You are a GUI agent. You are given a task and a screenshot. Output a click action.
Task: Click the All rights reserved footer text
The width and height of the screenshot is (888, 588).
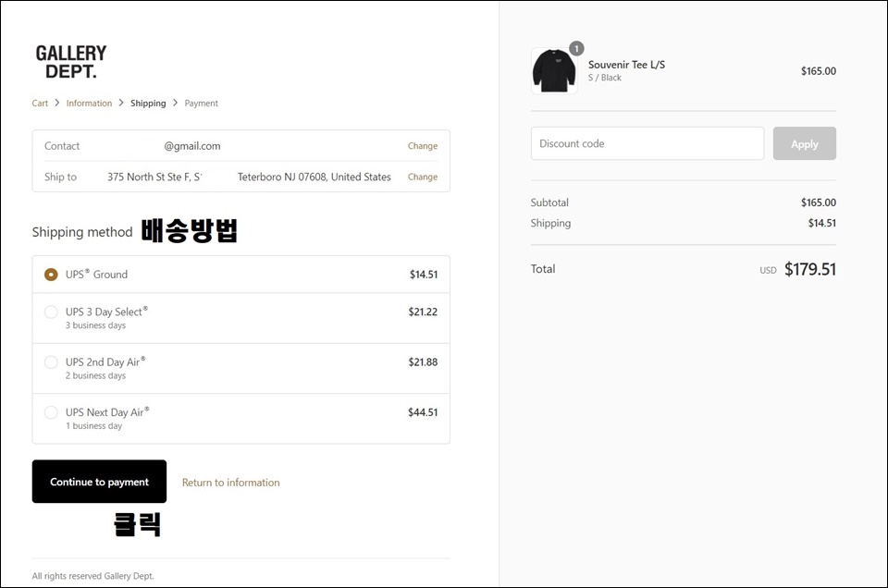(92, 576)
